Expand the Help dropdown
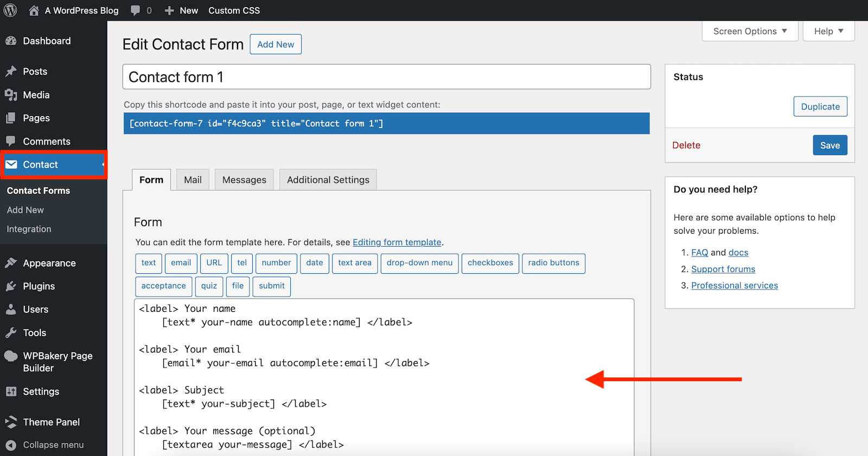The height and width of the screenshot is (456, 868). click(x=828, y=31)
